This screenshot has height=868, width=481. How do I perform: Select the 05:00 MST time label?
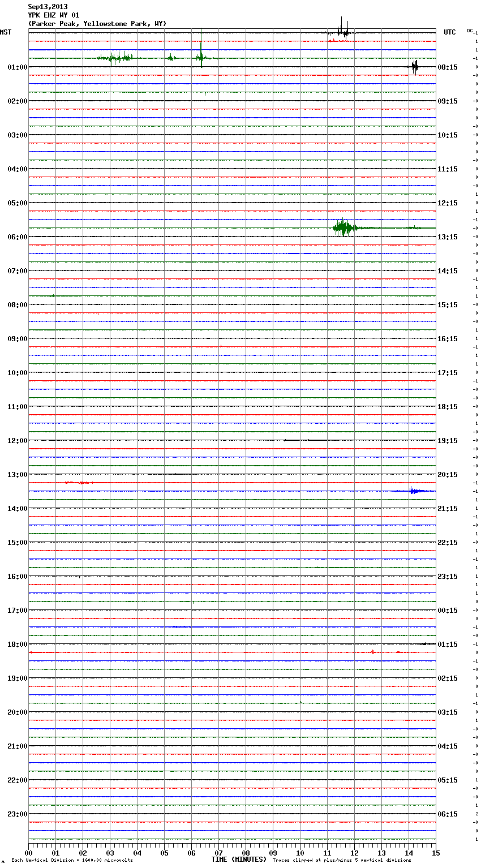pyautogui.click(x=17, y=203)
